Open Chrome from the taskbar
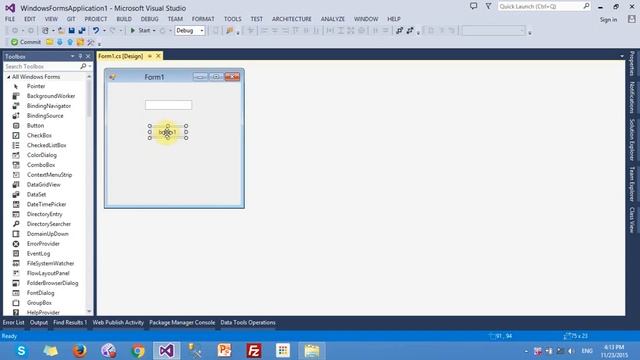Screen dimensions: 640x360 click(138, 351)
